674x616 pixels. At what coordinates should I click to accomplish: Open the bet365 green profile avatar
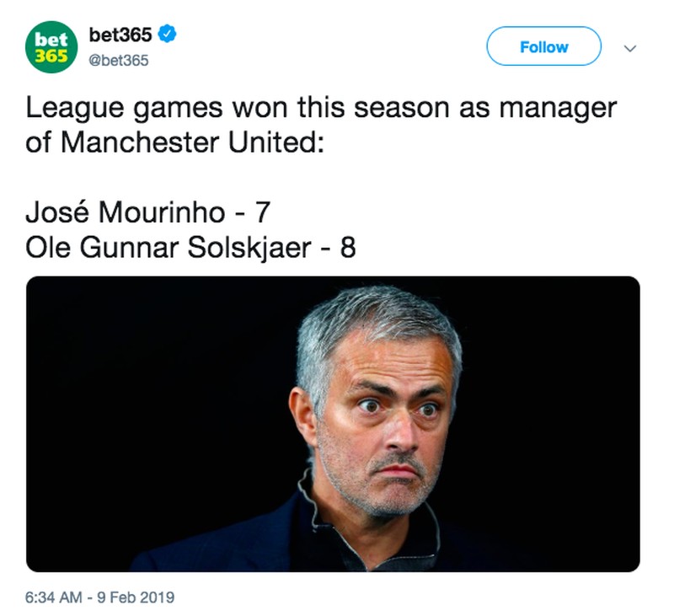pyautogui.click(x=51, y=47)
